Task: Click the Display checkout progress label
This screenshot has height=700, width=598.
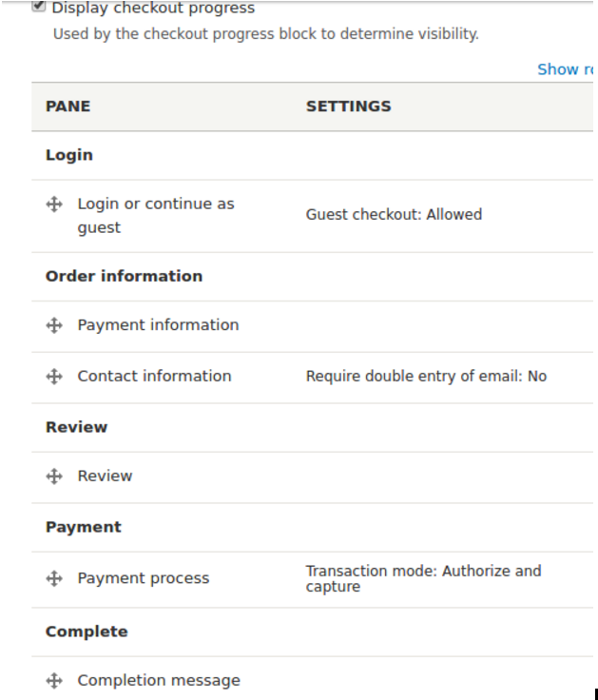Action: click(153, 9)
